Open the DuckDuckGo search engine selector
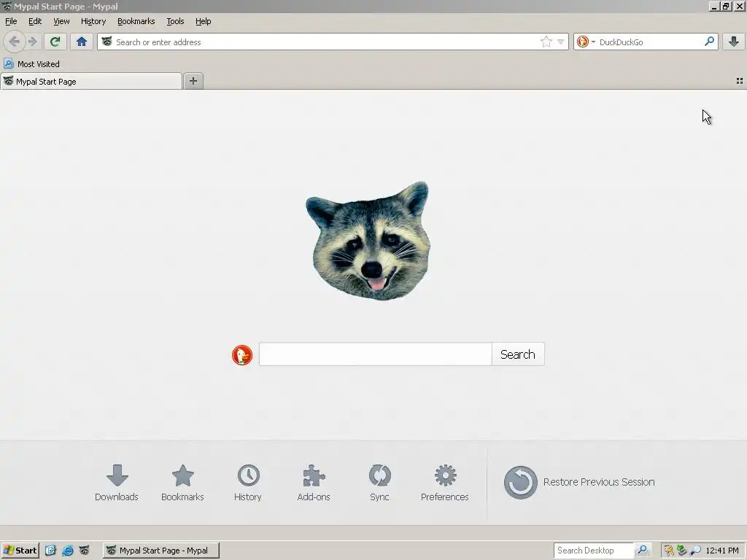Image resolution: width=747 pixels, height=560 pixels. tap(586, 42)
